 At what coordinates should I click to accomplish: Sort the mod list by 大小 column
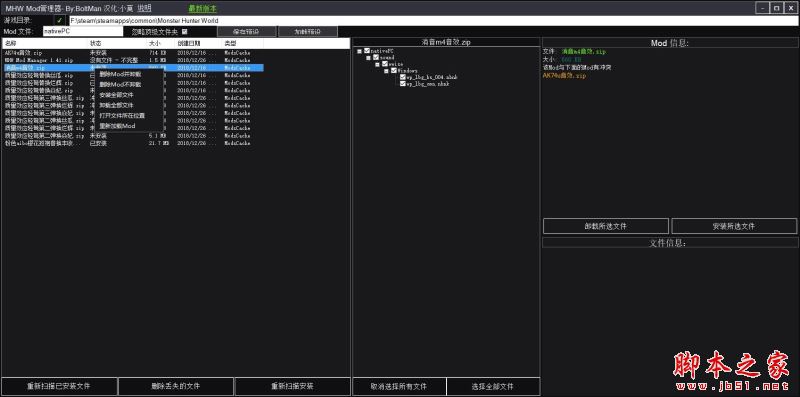pyautogui.click(x=161, y=44)
